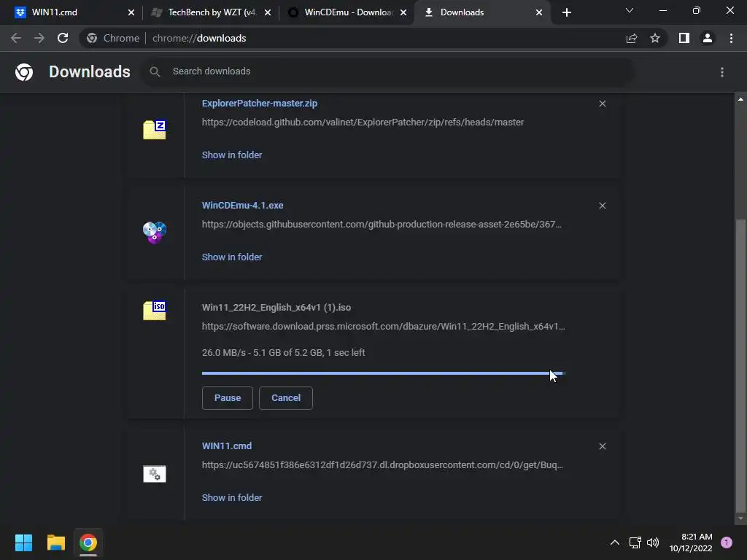This screenshot has width=747, height=560.
Task: Click the WIN11.cmd dropbox source URL
Action: [382, 464]
